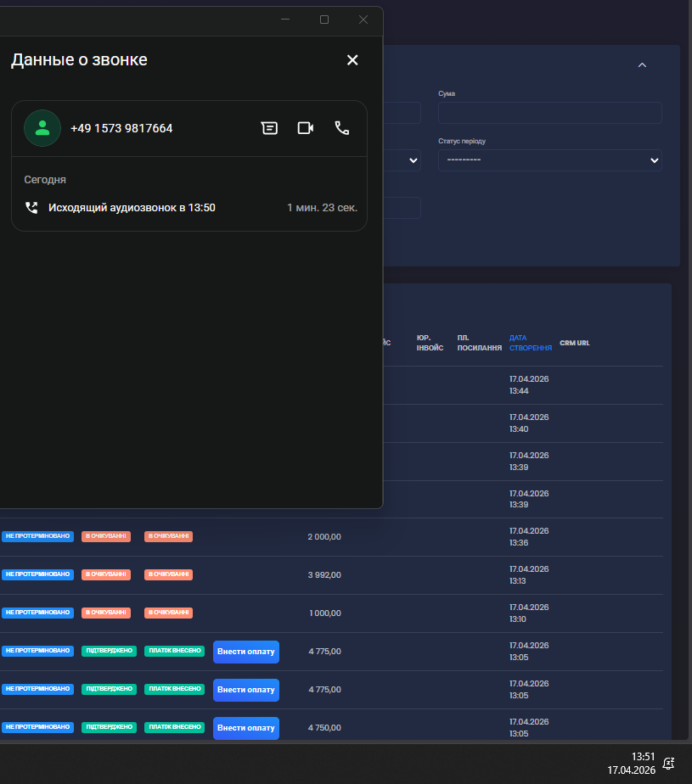Viewport: 692px width, 784px height.
Task: Start an audio call with the phone icon
Action: point(341,128)
